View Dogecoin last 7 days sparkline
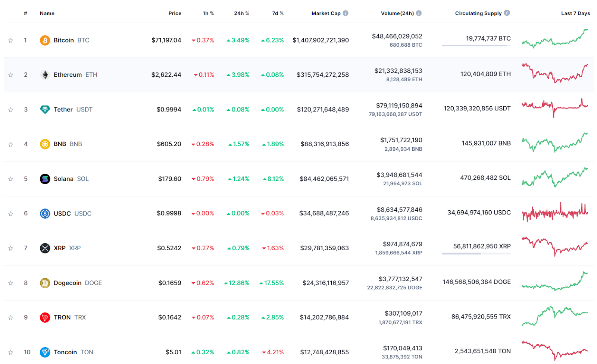The height and width of the screenshot is (364, 597). tap(554, 281)
